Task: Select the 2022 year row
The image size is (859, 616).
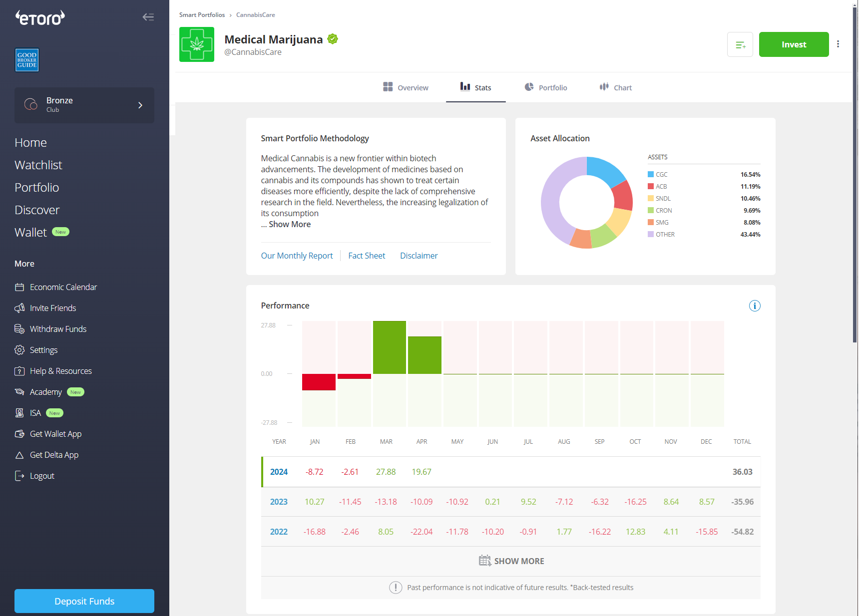Action: pos(511,532)
